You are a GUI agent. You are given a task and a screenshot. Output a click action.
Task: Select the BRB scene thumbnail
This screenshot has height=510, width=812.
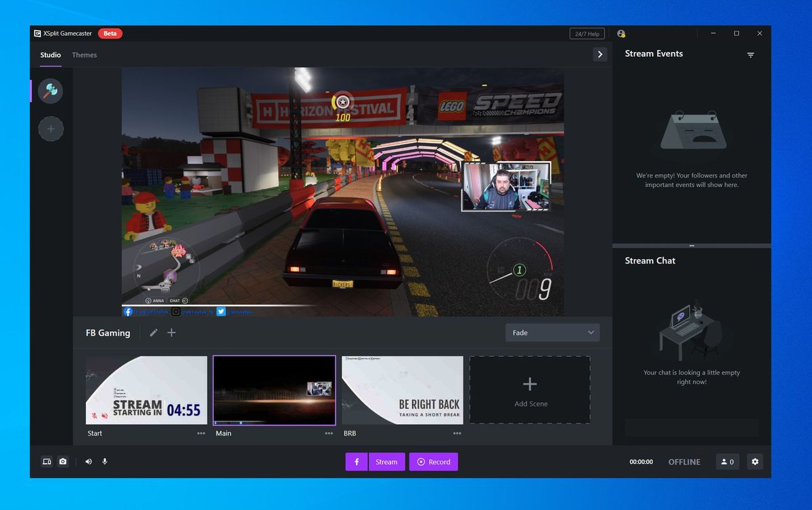pos(403,390)
